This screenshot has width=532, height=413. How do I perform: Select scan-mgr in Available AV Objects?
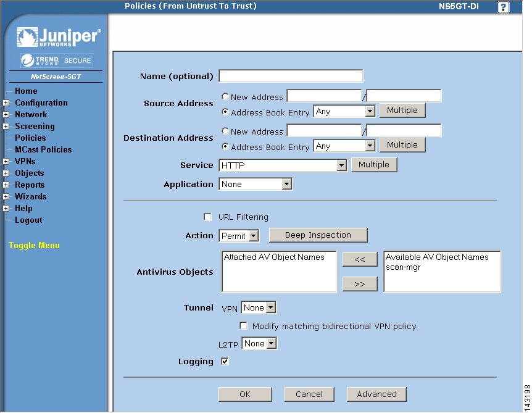tap(403, 267)
